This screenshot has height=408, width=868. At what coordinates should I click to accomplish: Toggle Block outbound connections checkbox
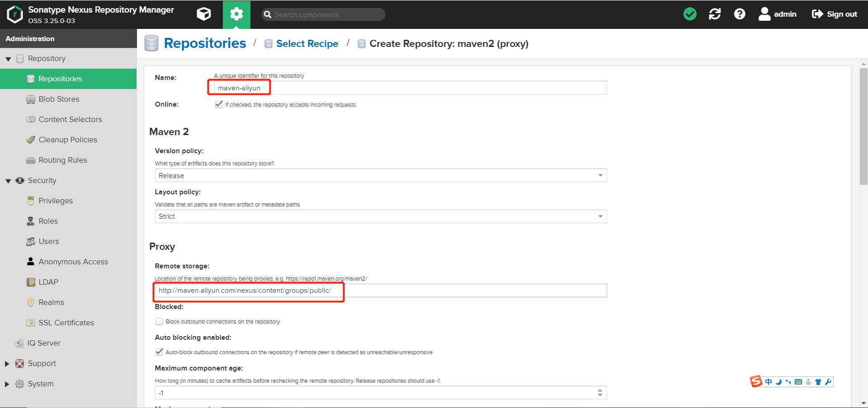point(159,321)
